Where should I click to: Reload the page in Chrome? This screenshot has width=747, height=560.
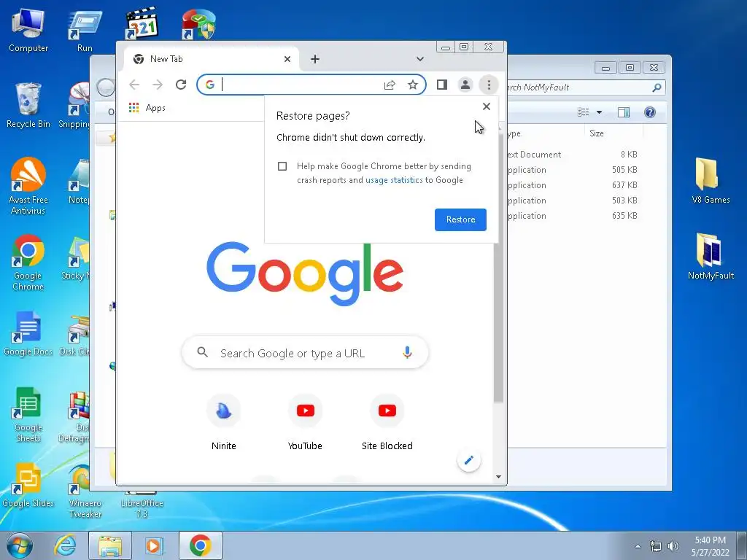coord(181,85)
